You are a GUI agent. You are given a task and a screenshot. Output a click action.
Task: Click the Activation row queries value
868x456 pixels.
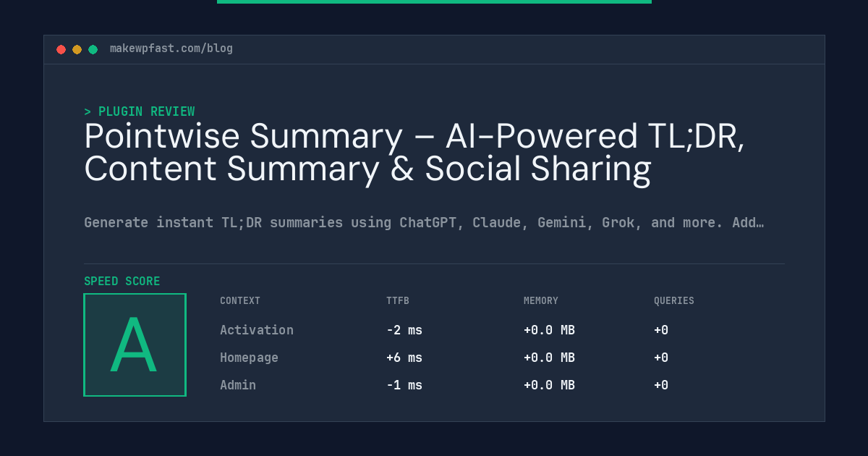tap(661, 330)
